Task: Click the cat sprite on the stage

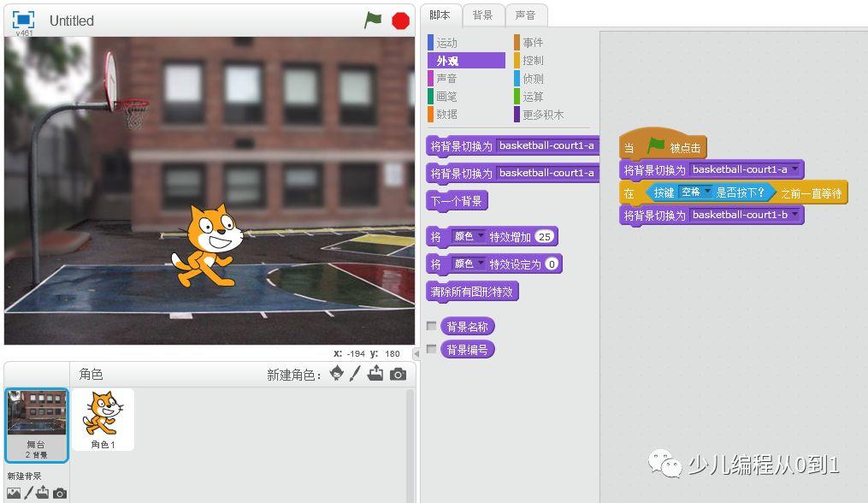Action: pos(208,245)
